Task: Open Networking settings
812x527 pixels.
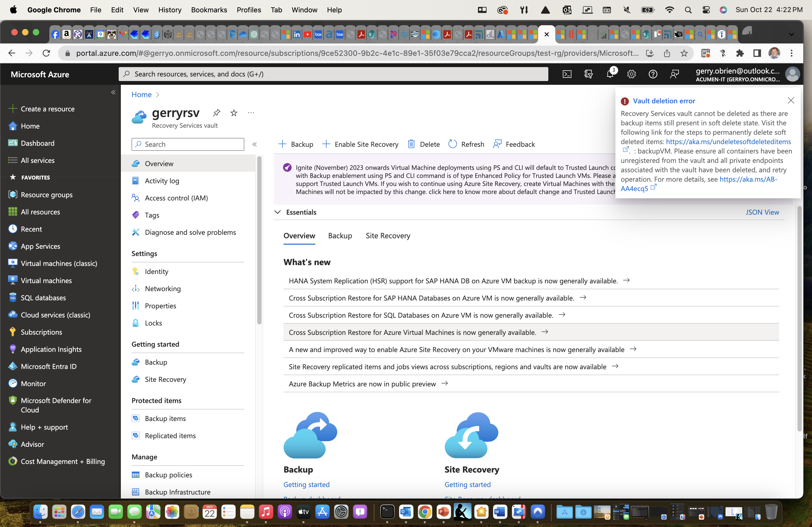Action: (x=163, y=288)
